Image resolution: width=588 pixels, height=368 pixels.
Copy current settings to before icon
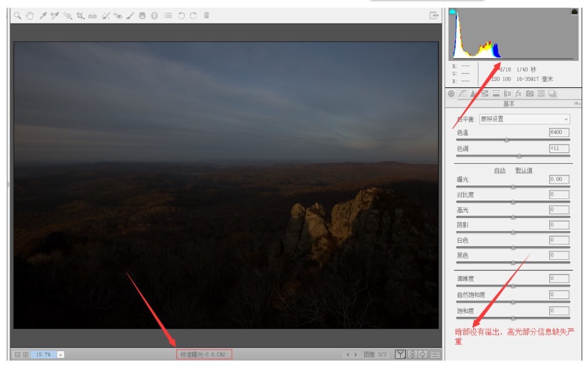(423, 354)
